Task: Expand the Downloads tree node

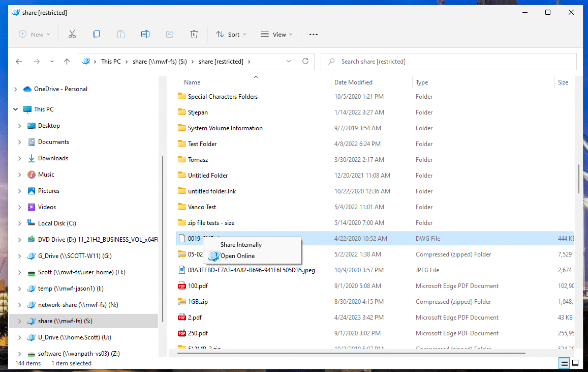Action: tap(19, 158)
